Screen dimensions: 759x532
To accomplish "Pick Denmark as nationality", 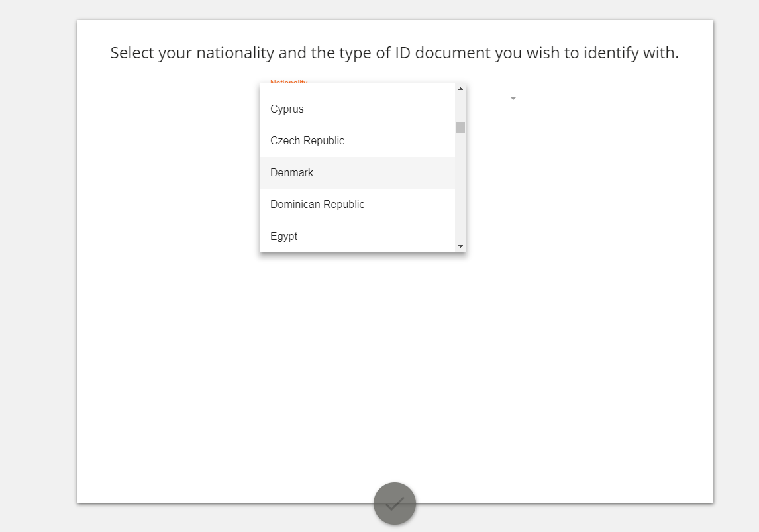I will 357,173.
